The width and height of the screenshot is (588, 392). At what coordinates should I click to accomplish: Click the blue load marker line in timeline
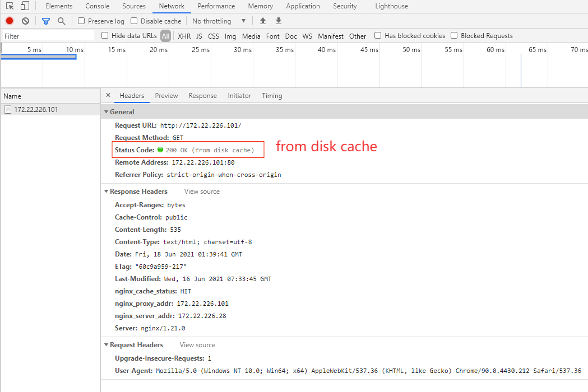521,71
